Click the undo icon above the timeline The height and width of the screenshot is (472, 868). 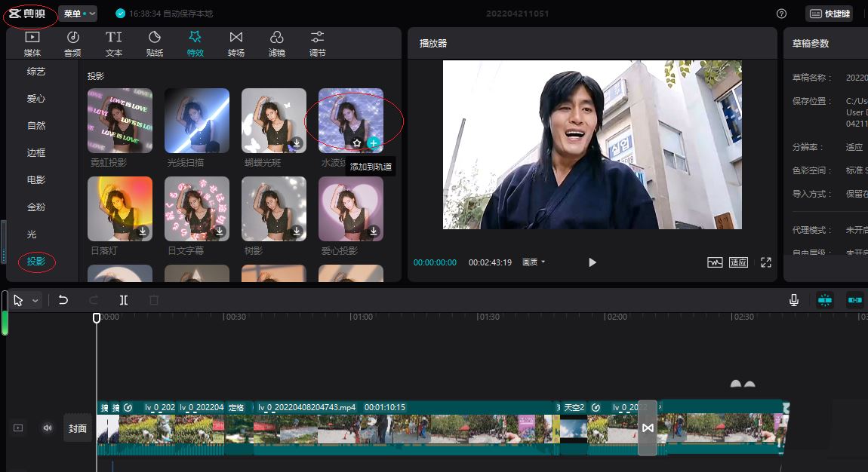pyautogui.click(x=64, y=299)
